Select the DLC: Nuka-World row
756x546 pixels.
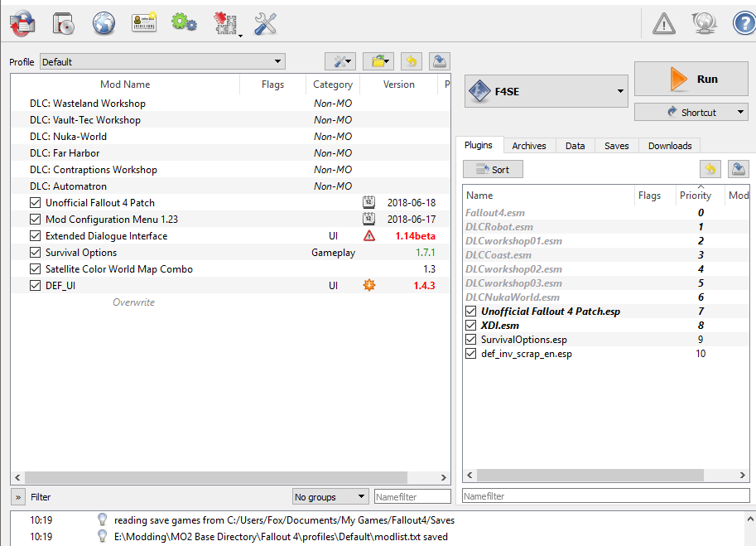tap(230, 137)
